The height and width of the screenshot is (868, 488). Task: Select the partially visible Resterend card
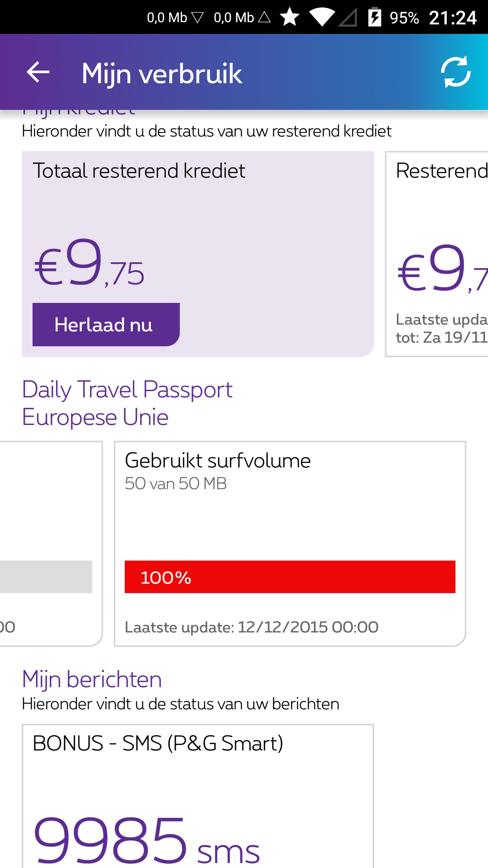(437, 253)
